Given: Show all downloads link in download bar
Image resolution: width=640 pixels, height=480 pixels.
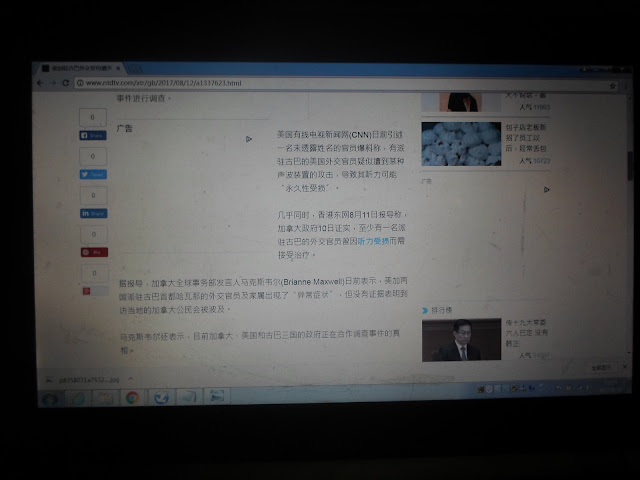Looking at the screenshot, I should [x=601, y=368].
